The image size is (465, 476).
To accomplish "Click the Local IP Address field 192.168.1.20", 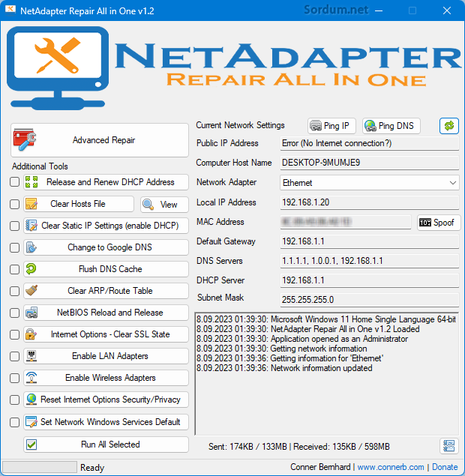I will click(369, 202).
